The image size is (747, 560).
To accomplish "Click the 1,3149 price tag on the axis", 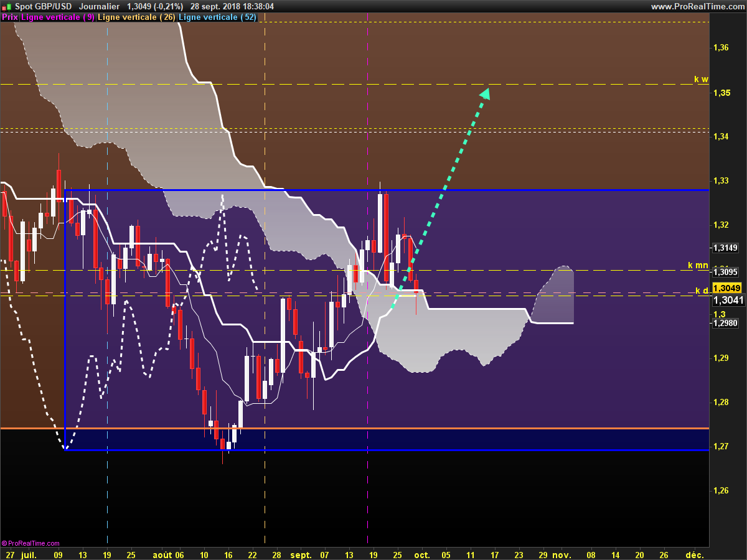I will (x=725, y=248).
